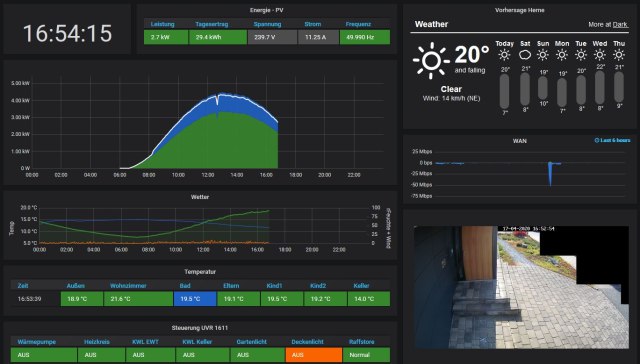Click the 14.0 °C Keller cell

pos(369,299)
